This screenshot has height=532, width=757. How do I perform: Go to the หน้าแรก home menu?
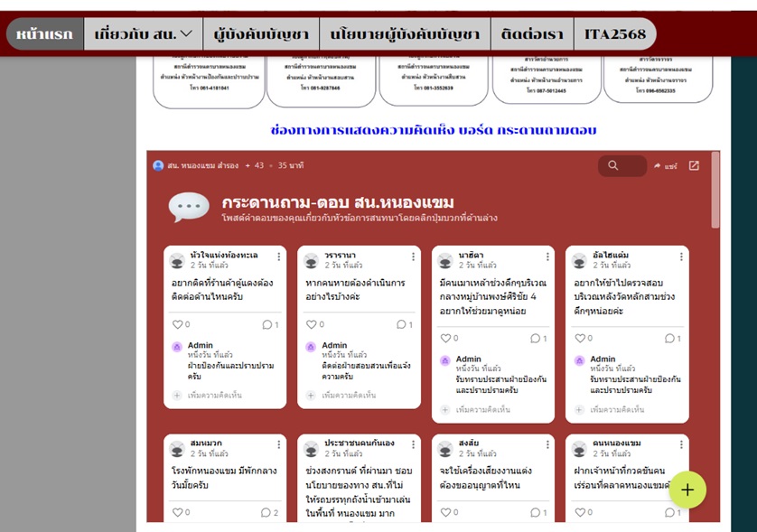[44, 34]
